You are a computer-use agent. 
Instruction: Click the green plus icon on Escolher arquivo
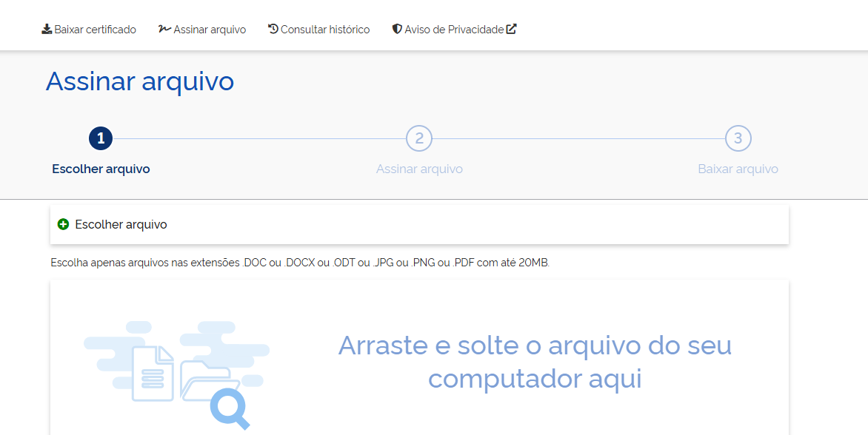[x=63, y=224]
